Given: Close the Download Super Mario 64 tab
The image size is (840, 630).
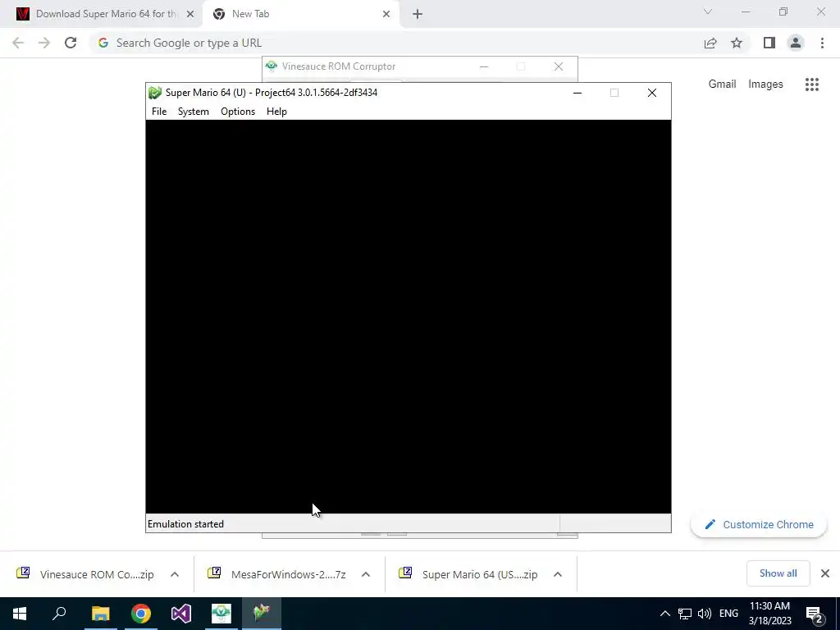Looking at the screenshot, I should (x=190, y=14).
